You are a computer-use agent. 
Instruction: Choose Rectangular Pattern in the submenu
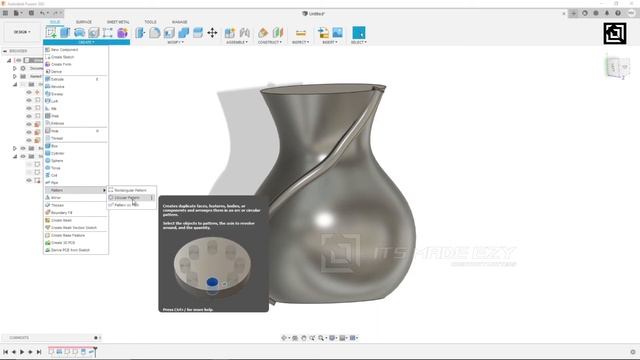point(131,190)
